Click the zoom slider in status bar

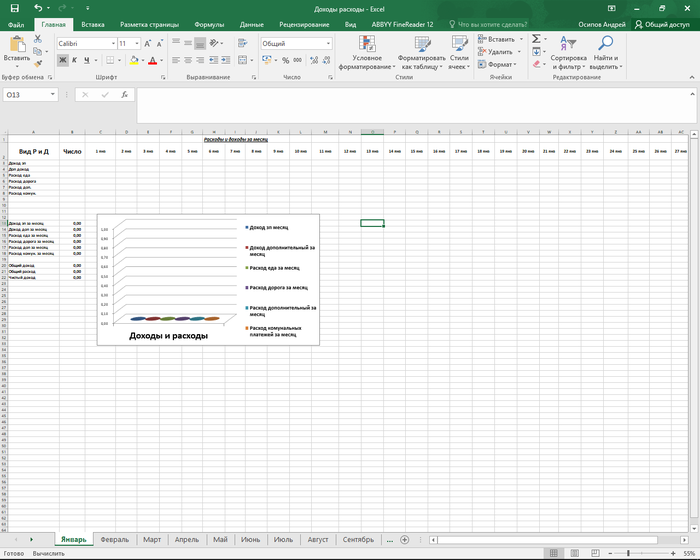[626, 553]
